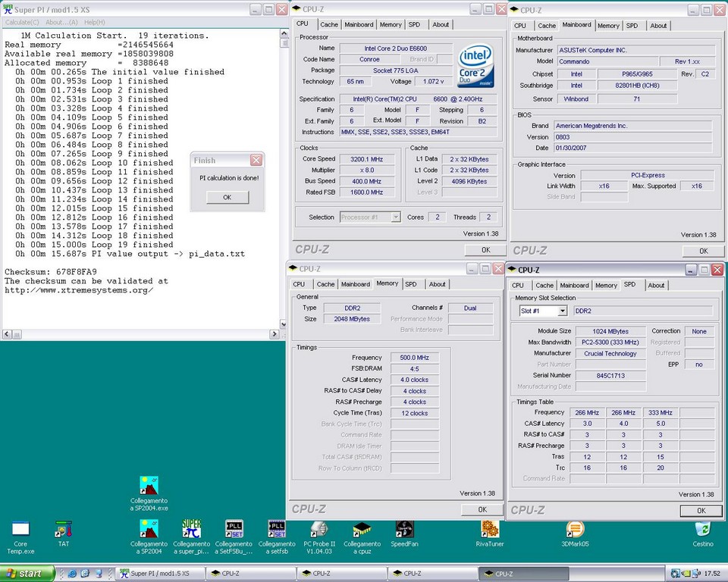728x582 pixels.
Task: Click OK in the CPU-Z Memory window
Action: (482, 509)
